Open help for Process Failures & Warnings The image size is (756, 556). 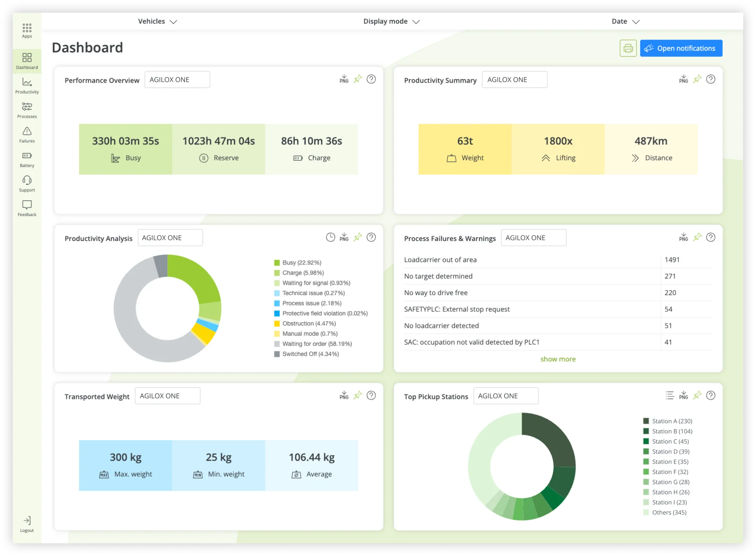(711, 237)
